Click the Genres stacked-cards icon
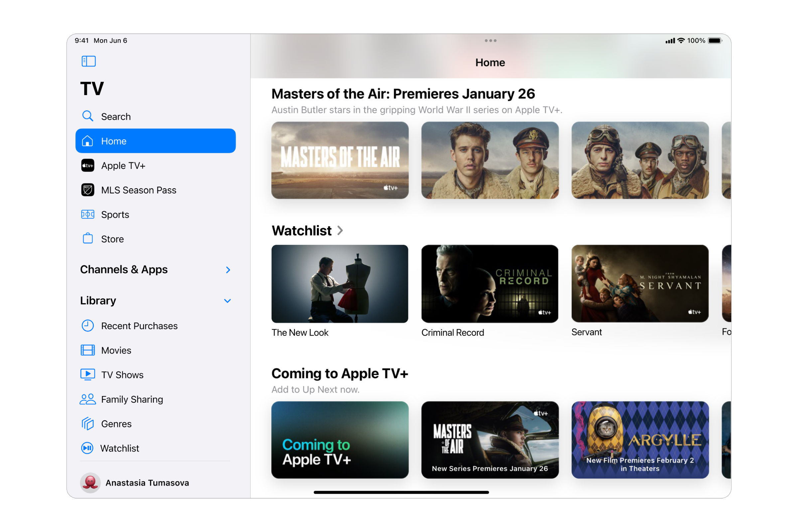798x532 pixels. click(x=87, y=423)
